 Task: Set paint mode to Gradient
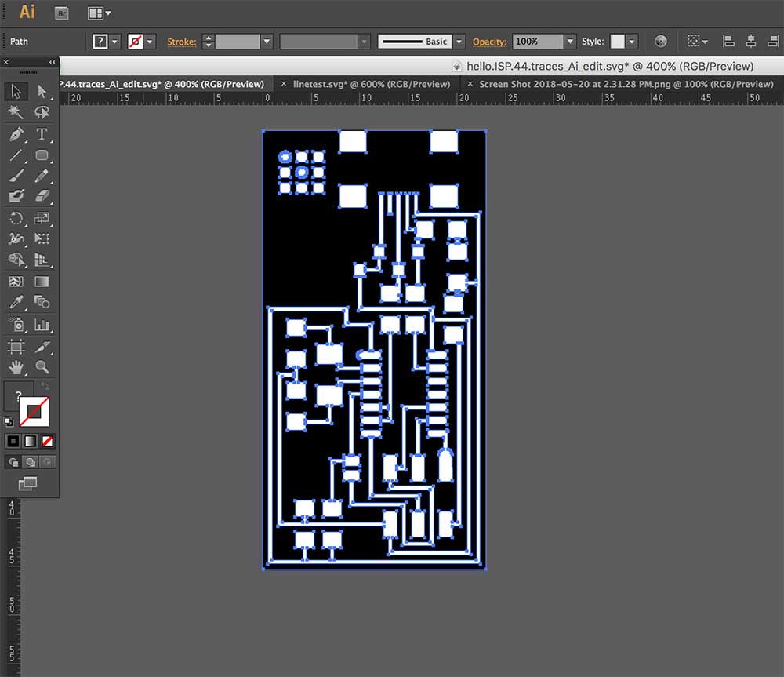[30, 442]
